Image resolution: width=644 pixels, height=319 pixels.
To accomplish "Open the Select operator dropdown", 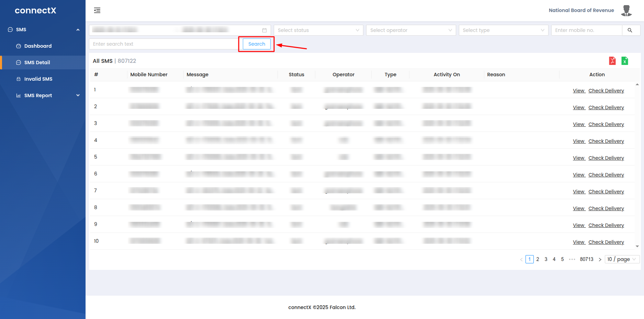I will [x=410, y=30].
